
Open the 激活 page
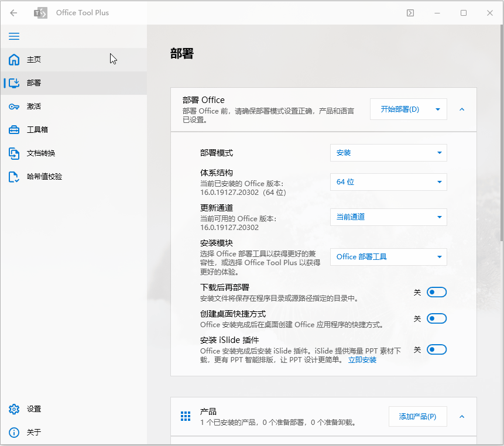coord(74,107)
